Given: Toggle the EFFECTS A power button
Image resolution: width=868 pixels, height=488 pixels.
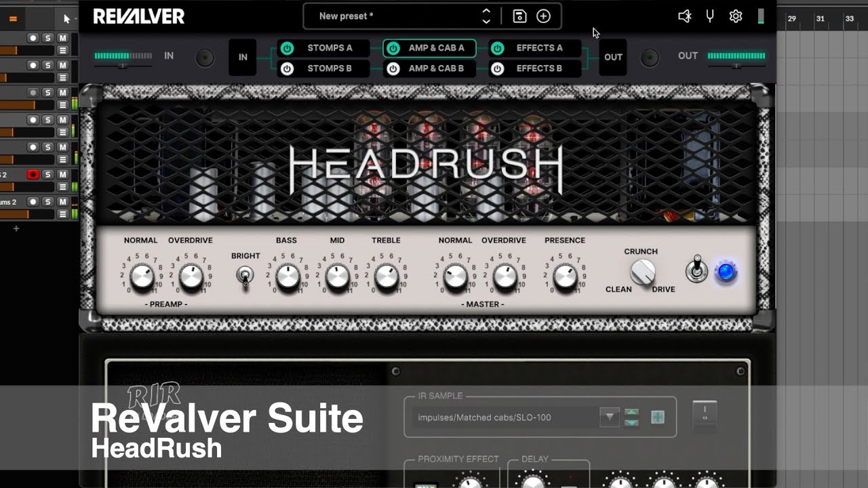Looking at the screenshot, I should pyautogui.click(x=497, y=48).
